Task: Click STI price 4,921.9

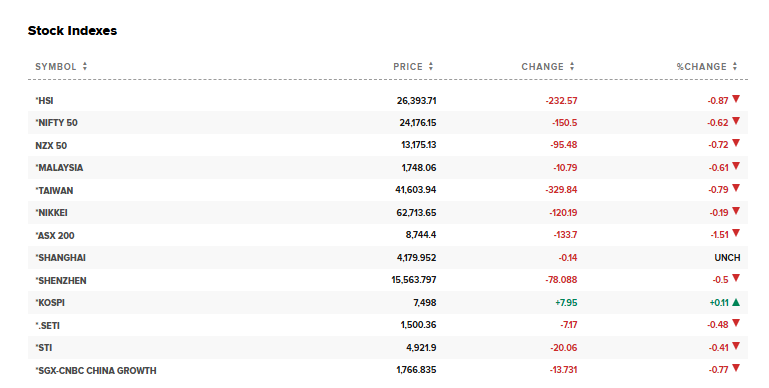Action: [421, 348]
